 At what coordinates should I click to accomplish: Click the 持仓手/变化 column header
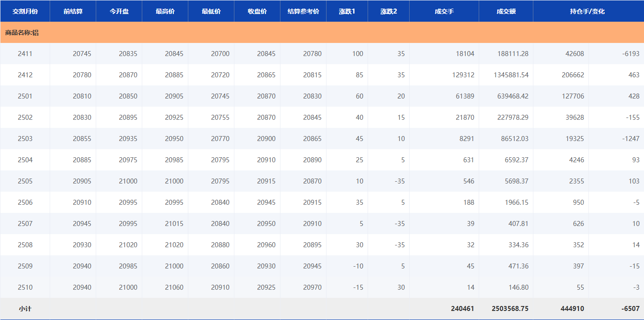587,11
